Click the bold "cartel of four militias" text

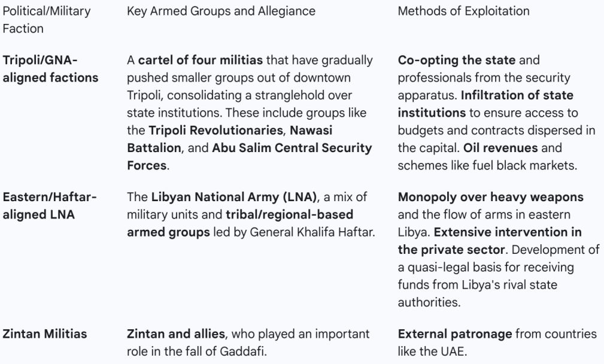201,60
